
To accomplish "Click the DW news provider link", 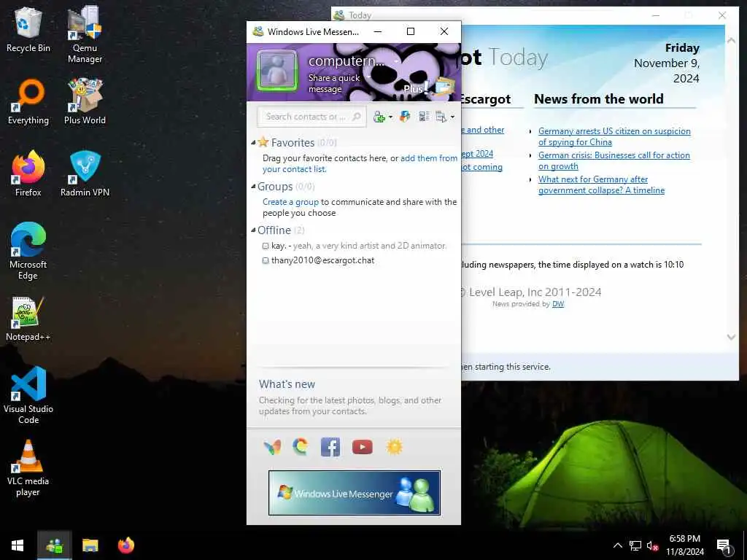I will (558, 304).
